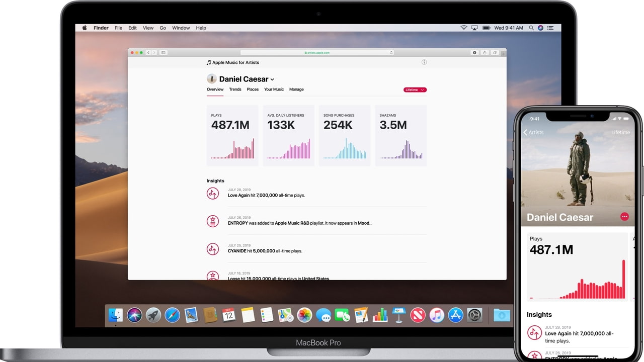The width and height of the screenshot is (644, 362).
Task: Select the Avg. Daily Listeners card
Action: tap(289, 135)
